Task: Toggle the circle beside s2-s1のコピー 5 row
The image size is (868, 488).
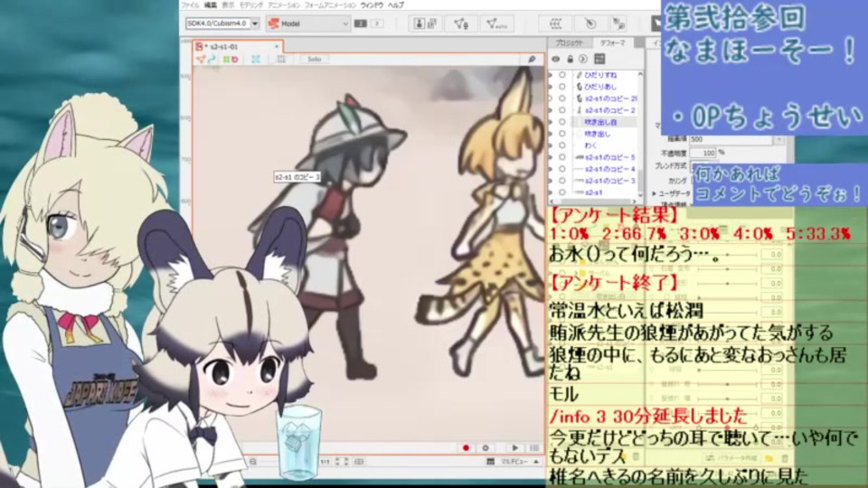Action: [x=562, y=157]
